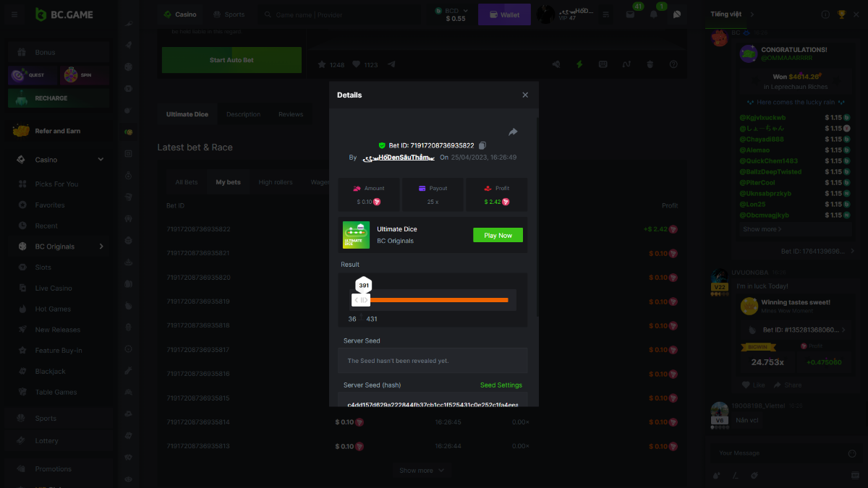Click the Ultimate Dice game thumbnail
This screenshot has width=868, height=488.
point(356,235)
